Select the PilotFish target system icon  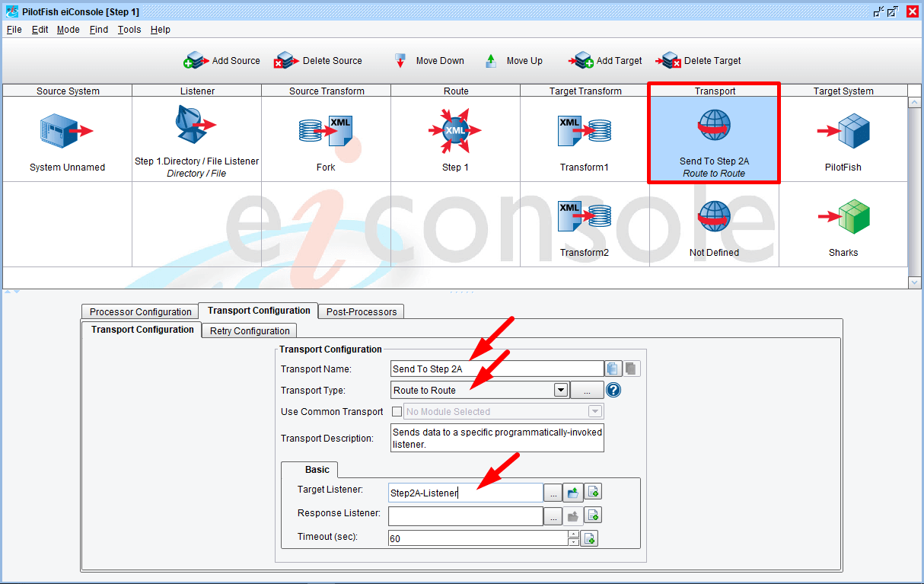click(x=843, y=131)
